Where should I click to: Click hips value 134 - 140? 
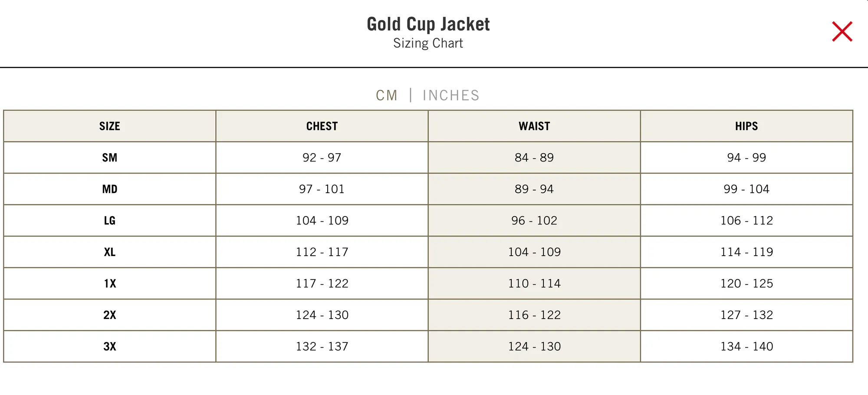click(x=746, y=346)
